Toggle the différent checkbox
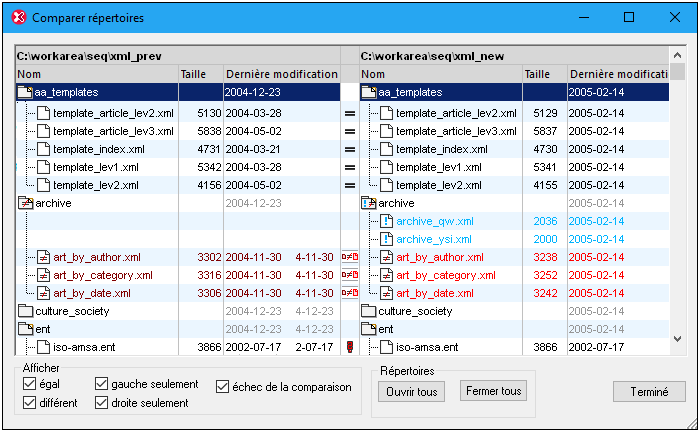 [29, 402]
